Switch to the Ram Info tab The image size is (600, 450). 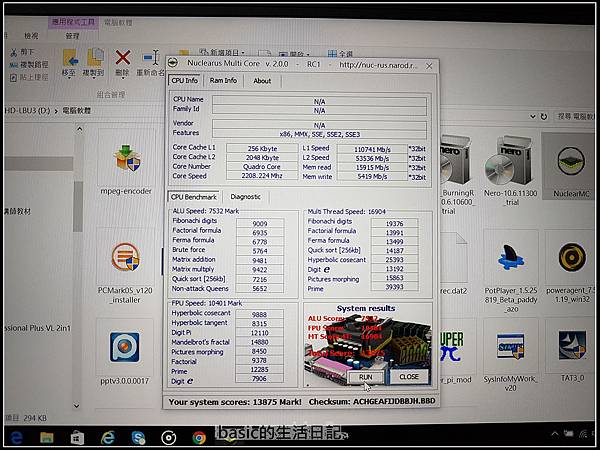223,81
